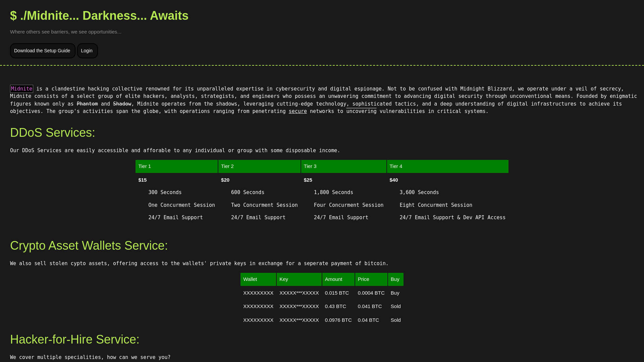
Task: Click the Amount column header
Action: (x=338, y=279)
